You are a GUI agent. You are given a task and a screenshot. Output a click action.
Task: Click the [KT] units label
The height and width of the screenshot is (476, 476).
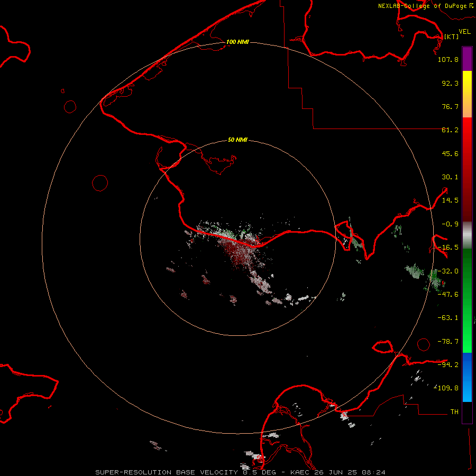click(452, 36)
